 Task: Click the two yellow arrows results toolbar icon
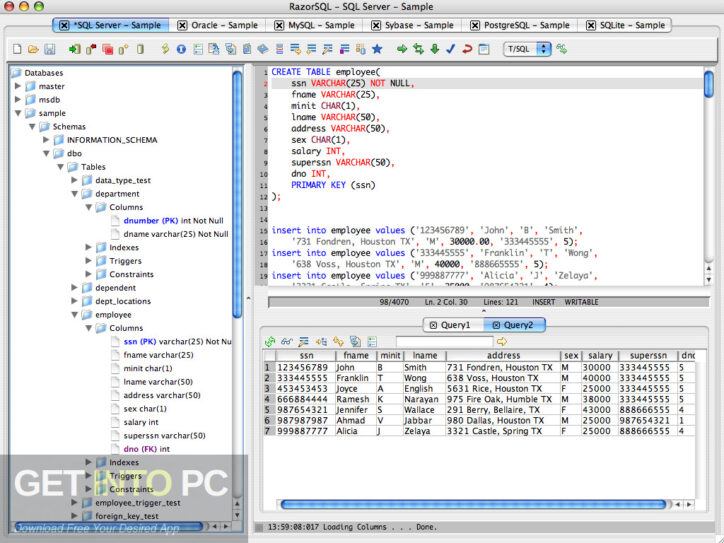[x=338, y=342]
